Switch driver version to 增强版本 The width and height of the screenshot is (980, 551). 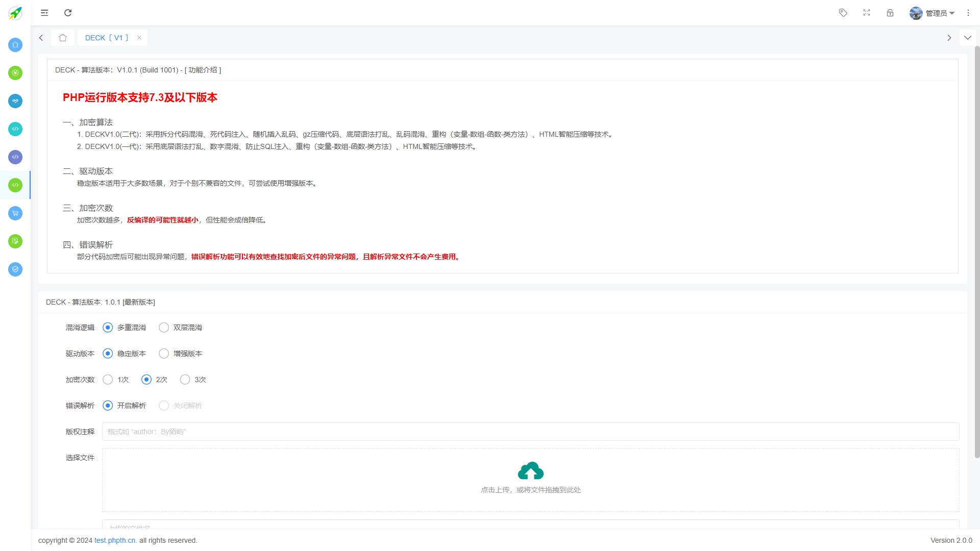point(163,353)
